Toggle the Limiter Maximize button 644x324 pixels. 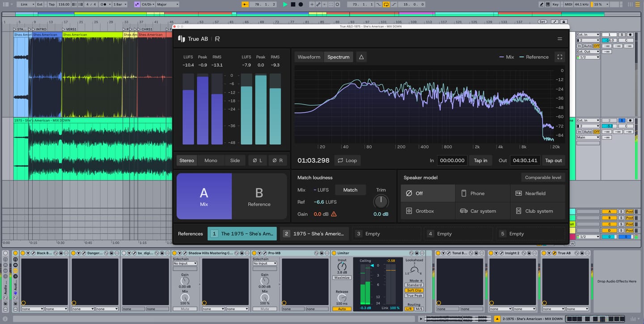[x=342, y=278]
